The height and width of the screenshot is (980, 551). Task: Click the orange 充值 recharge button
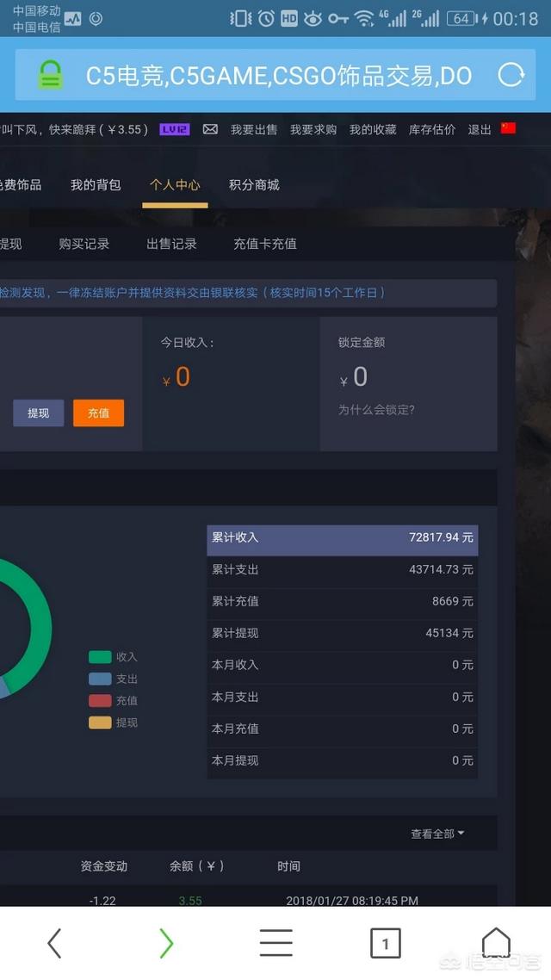pyautogui.click(x=99, y=413)
